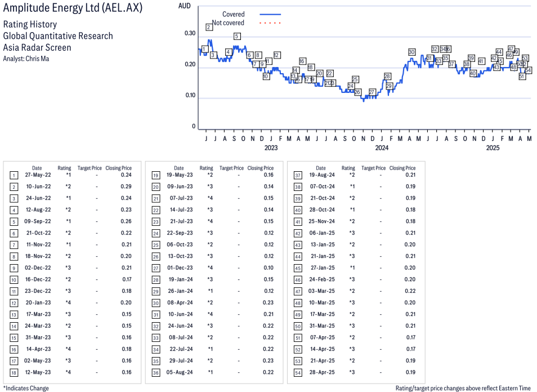Image resolution: width=537 pixels, height=392 pixels.
Task: Click the red dotted Not covered legend line
Action: click(270, 23)
